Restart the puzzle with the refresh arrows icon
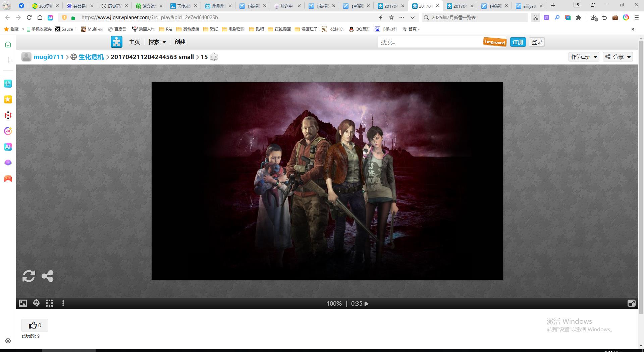This screenshot has width=644, height=352. (29, 276)
